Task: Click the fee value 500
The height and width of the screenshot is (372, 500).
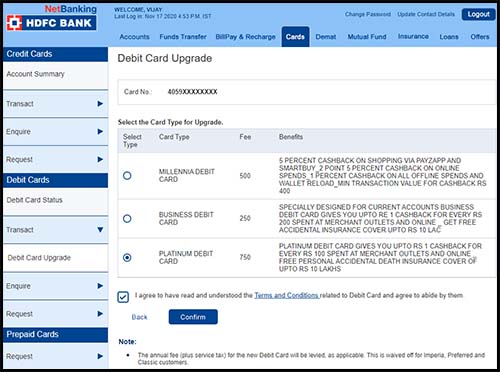Action: coord(245,176)
